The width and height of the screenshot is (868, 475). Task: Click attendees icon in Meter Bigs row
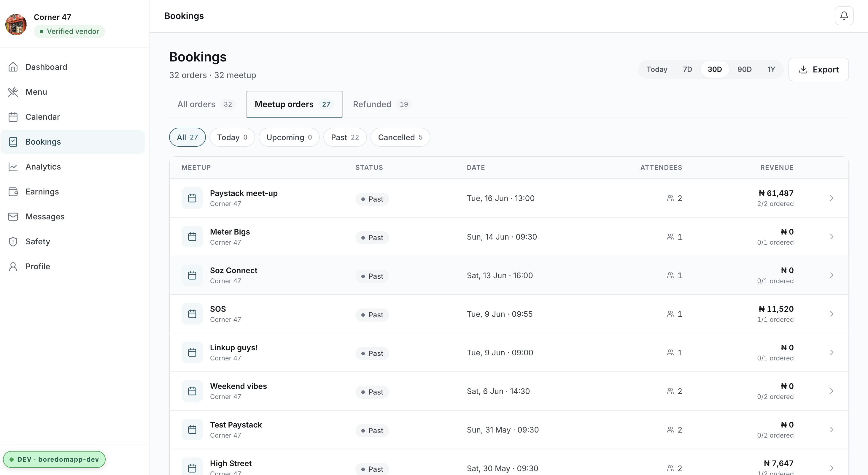(x=670, y=237)
